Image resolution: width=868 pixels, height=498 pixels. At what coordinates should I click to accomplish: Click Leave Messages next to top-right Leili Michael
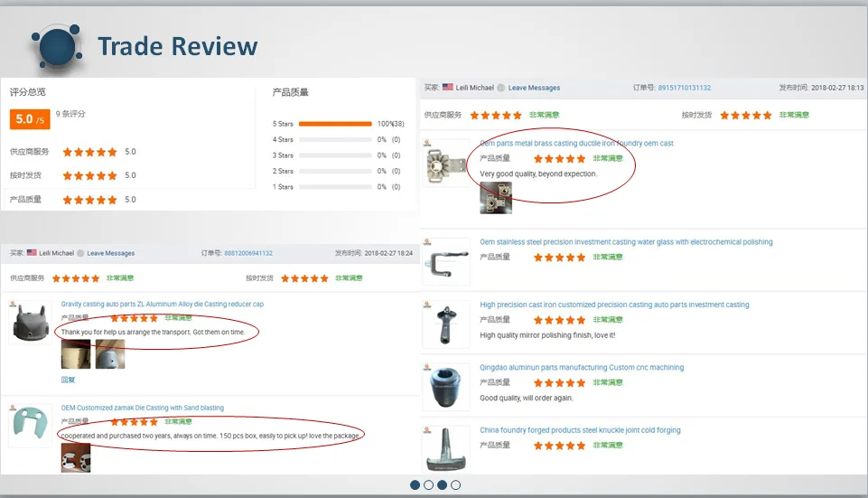point(534,88)
